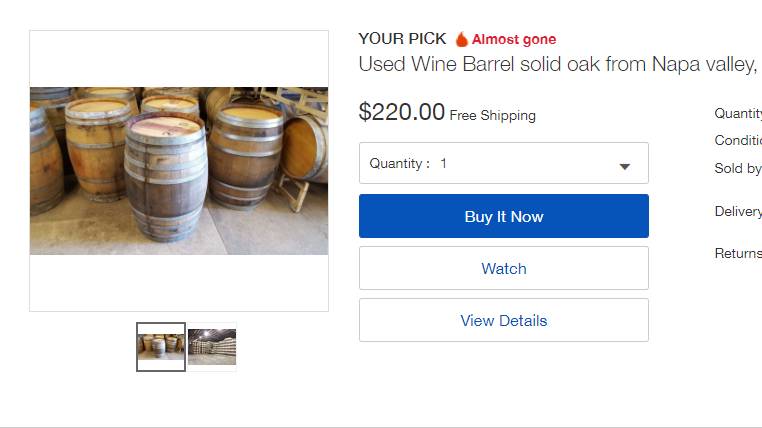
Task: Click the YOUR PICK label
Action: click(402, 39)
